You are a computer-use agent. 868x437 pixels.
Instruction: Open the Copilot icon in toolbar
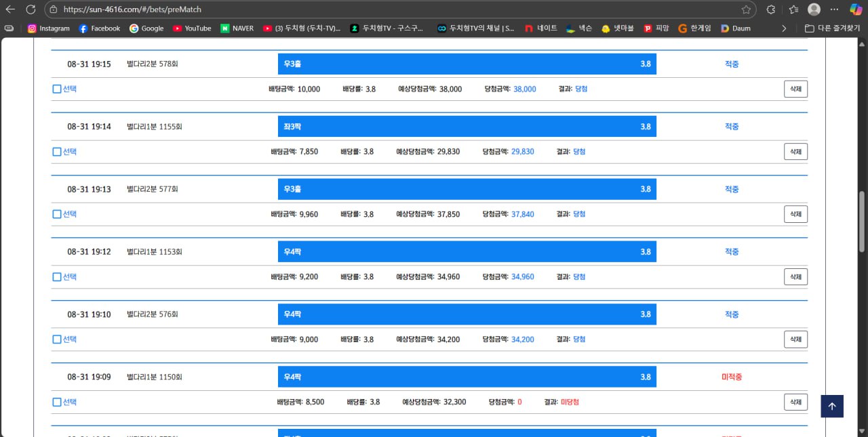(x=856, y=9)
